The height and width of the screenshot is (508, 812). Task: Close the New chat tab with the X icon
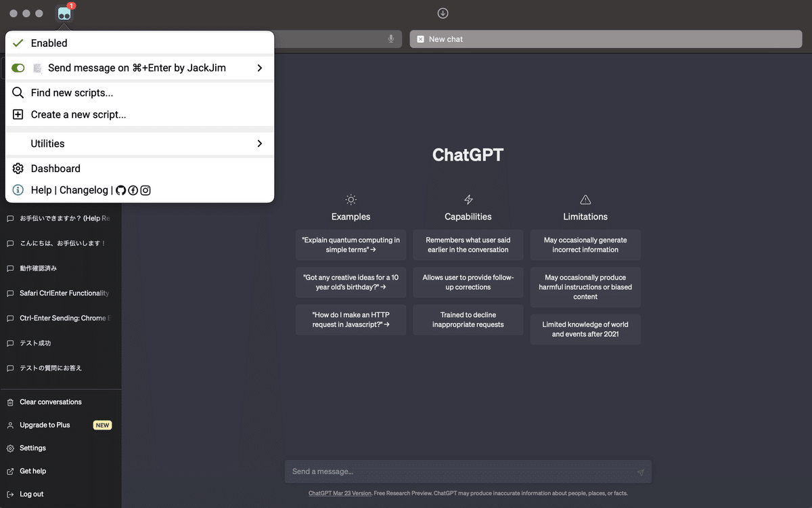click(x=420, y=39)
